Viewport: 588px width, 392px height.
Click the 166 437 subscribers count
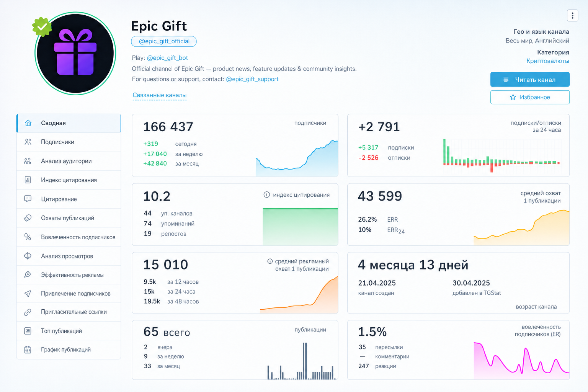(168, 127)
